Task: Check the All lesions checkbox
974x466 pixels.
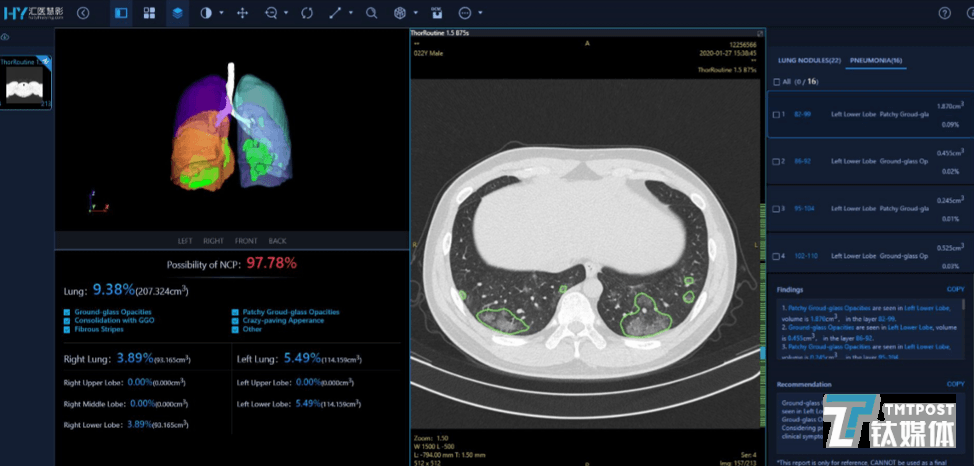Action: click(777, 82)
